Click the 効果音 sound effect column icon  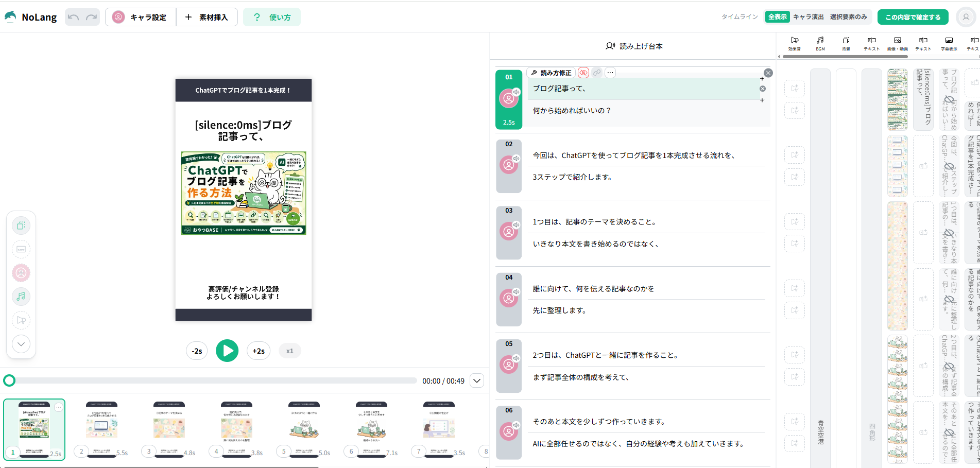[x=795, y=43]
